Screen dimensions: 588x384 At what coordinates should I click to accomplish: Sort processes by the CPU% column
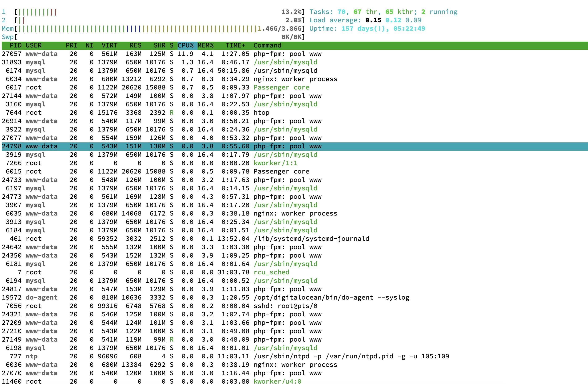[x=185, y=45]
